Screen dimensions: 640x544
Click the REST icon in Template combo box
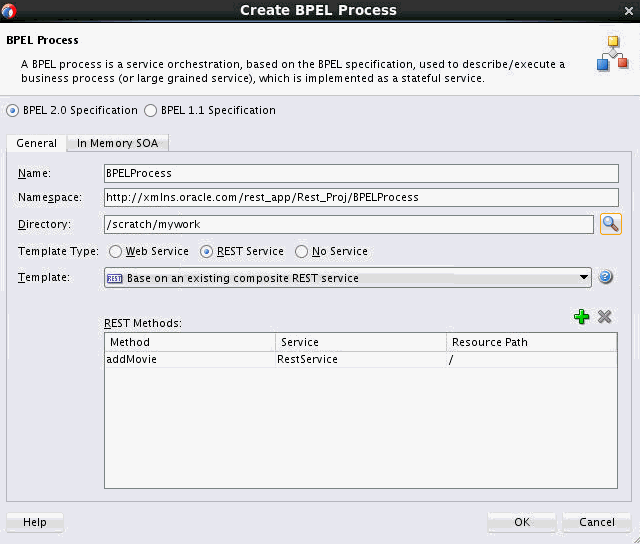[114, 278]
